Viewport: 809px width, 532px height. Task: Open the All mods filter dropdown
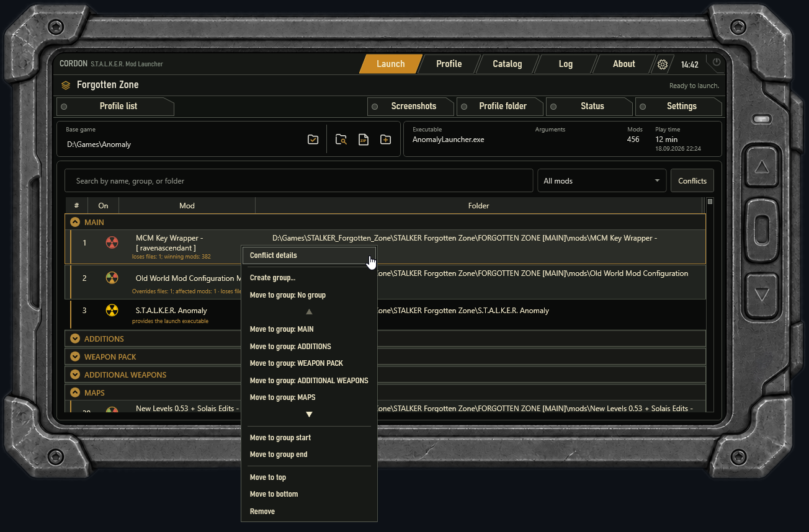pos(602,180)
